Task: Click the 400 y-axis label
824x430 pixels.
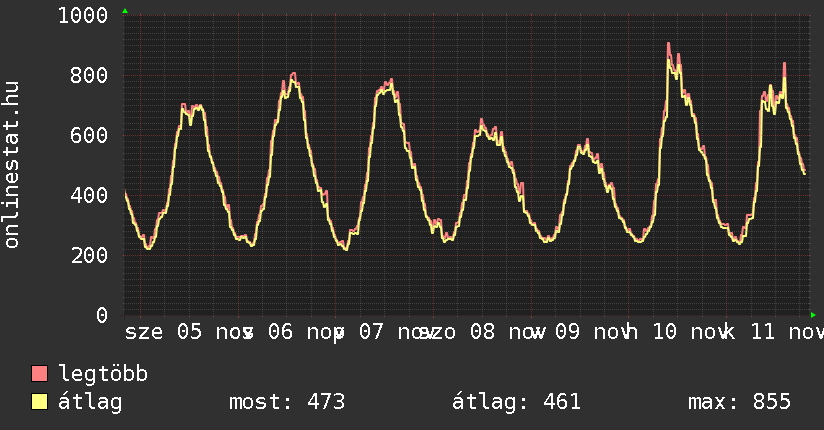Action: pyautogui.click(x=90, y=196)
